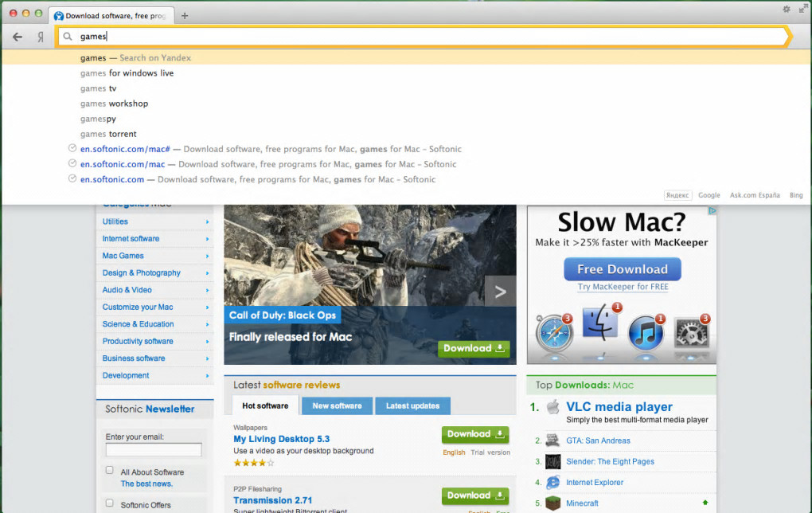Viewport: 812px width, 513px height.
Task: Select Ask.com España search engine
Action: 755,195
